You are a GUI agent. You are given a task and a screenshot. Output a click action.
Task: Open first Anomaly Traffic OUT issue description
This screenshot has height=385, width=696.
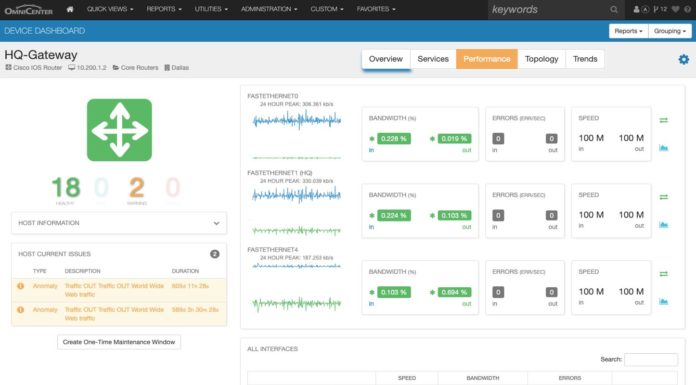[114, 290]
